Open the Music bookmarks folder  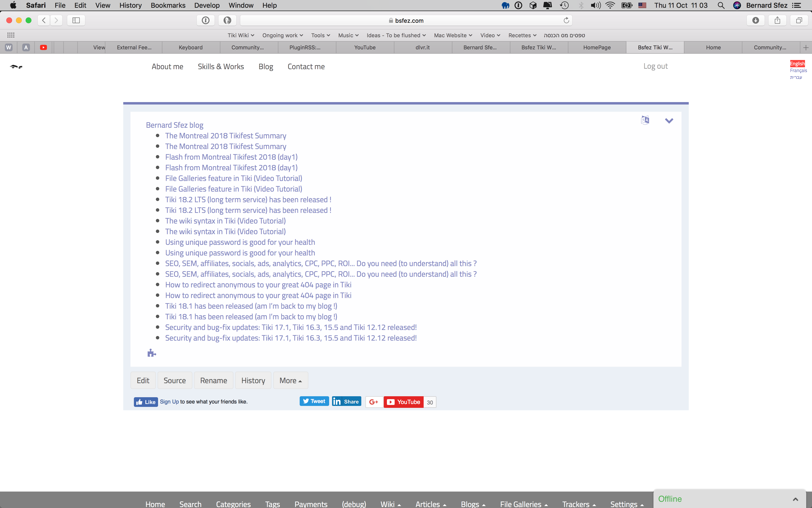pos(348,35)
